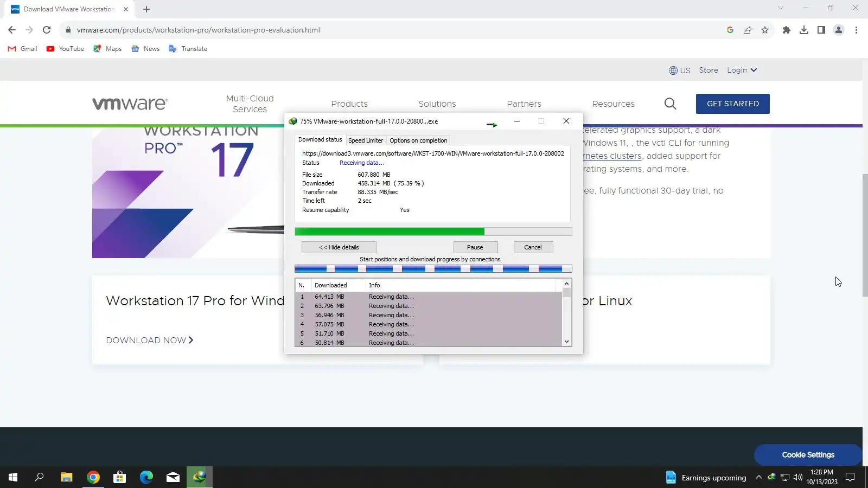Open the Chrome three-dot menu

pos(856,30)
